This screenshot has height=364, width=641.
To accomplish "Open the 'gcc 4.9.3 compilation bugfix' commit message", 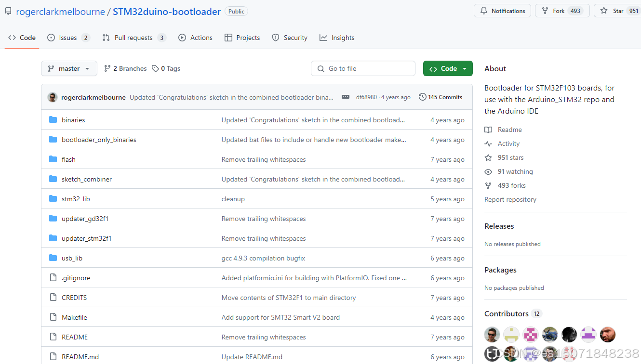I will tap(263, 258).
